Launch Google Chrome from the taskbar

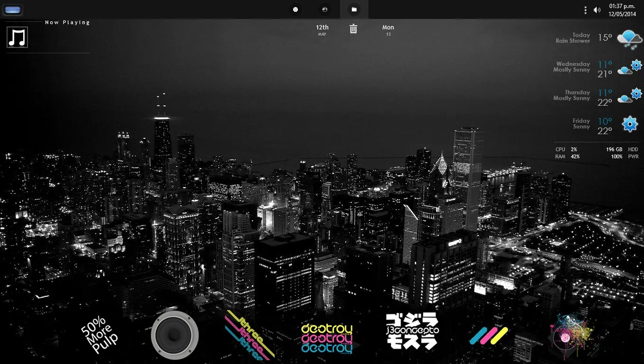(295, 9)
